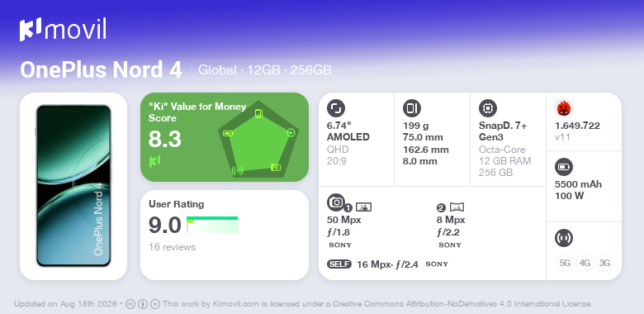Image resolution: width=644 pixels, height=314 pixels.
Task: Select the display screen size icon
Action: (336, 108)
